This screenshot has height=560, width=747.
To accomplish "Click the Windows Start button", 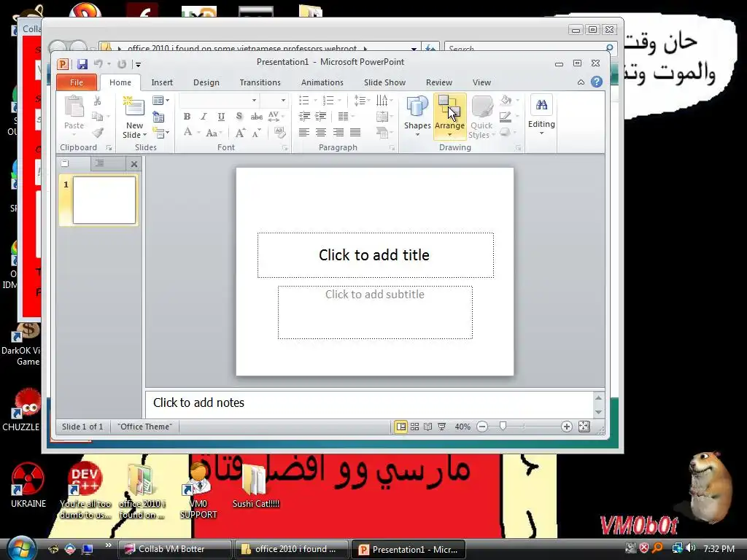I will [21, 548].
